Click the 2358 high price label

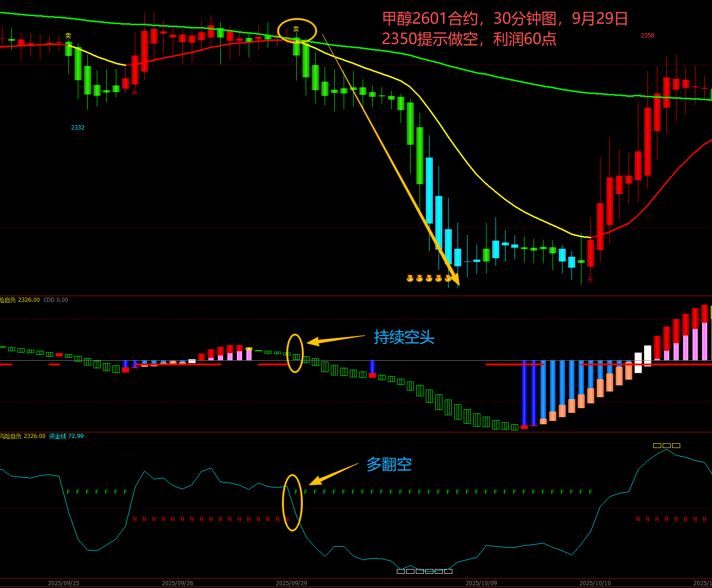[647, 36]
